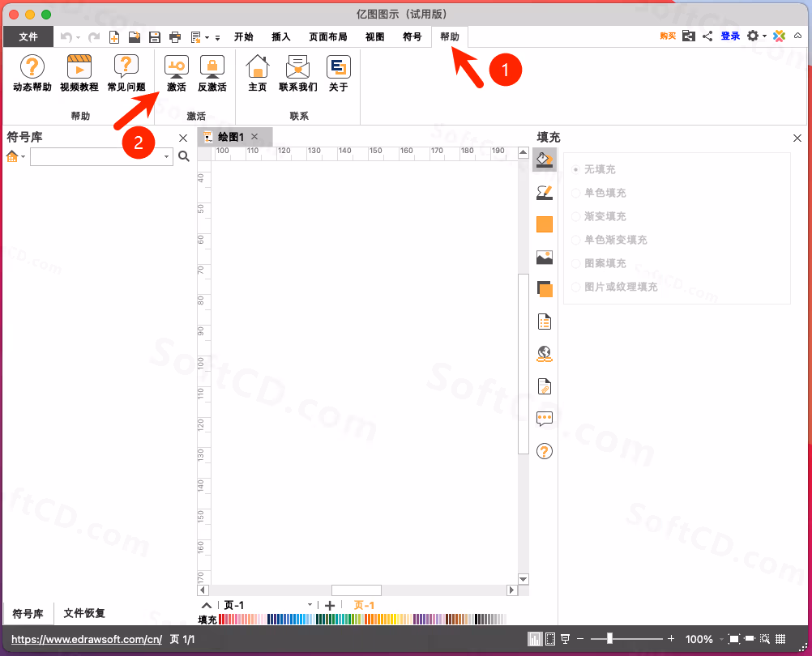This screenshot has width=812, height=656.
Task: Create a new document from toolbar
Action: pyautogui.click(x=114, y=36)
